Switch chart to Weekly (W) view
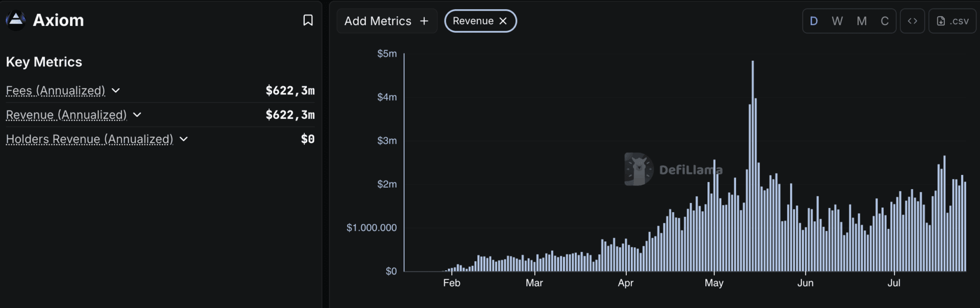The width and height of the screenshot is (980, 308). click(x=837, y=21)
